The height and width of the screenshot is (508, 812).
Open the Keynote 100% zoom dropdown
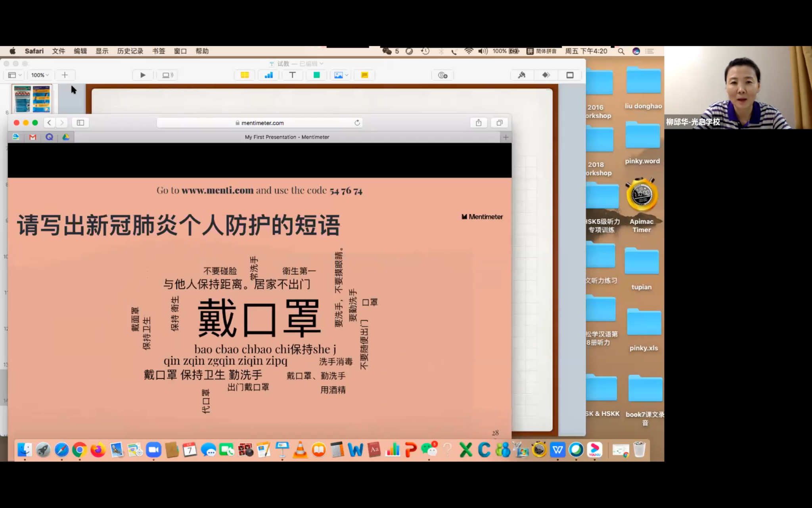point(40,75)
